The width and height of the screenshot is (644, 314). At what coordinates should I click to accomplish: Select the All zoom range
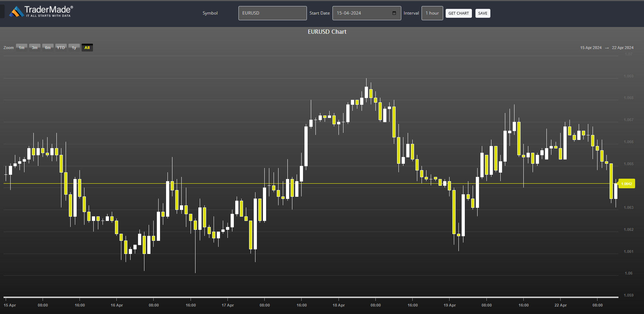[x=87, y=48]
